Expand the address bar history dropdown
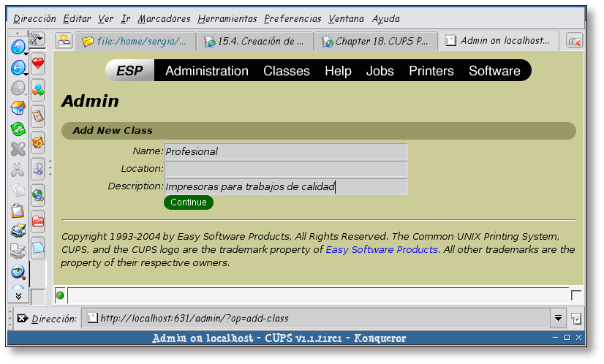 pyautogui.click(x=558, y=318)
